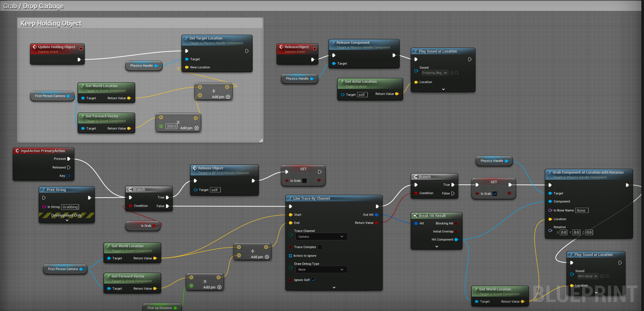This screenshot has height=311, width=644.
Task: Expand the Break Hit Result node pins
Action: tap(437, 247)
